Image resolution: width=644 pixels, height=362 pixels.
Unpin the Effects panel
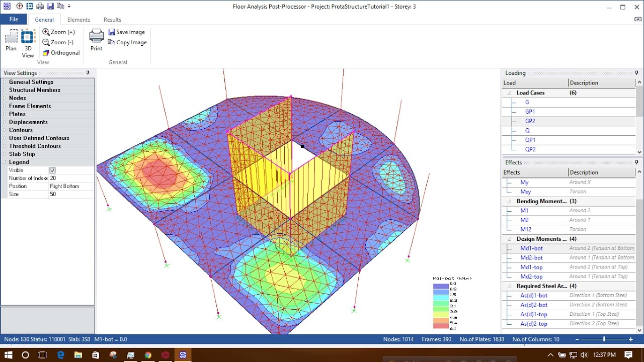637,162
